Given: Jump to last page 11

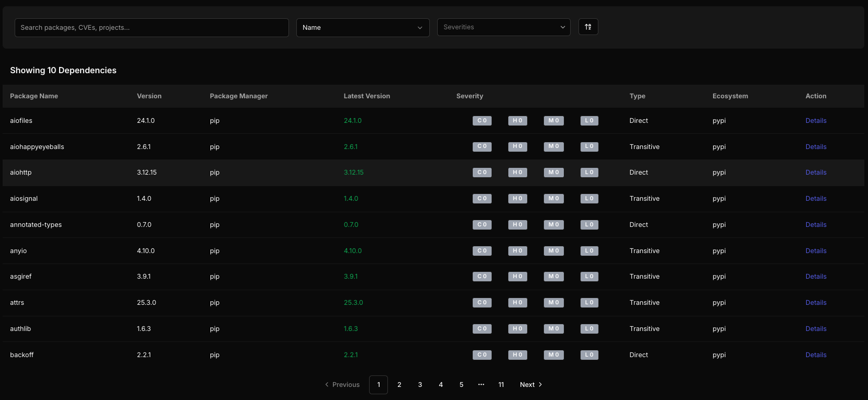Looking at the screenshot, I should [x=501, y=385].
